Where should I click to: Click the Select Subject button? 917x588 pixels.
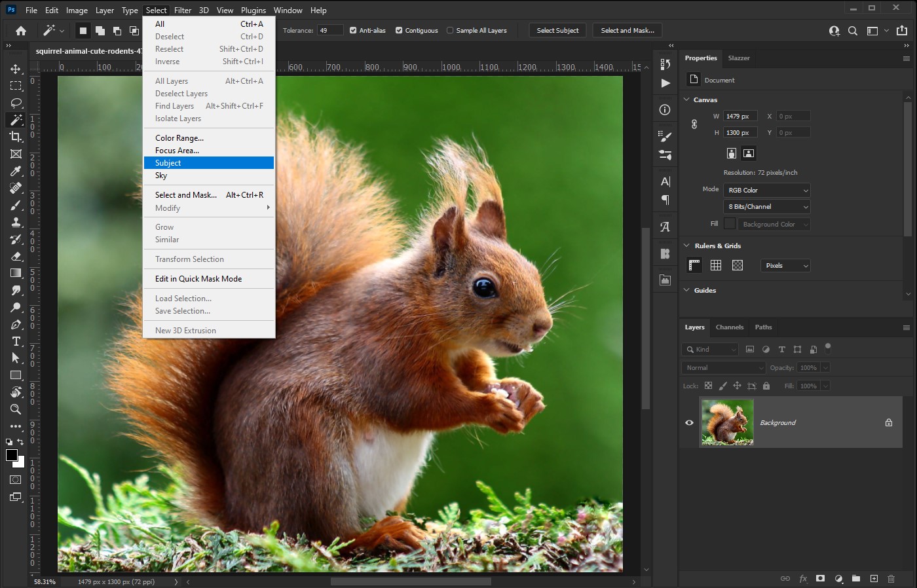point(557,31)
